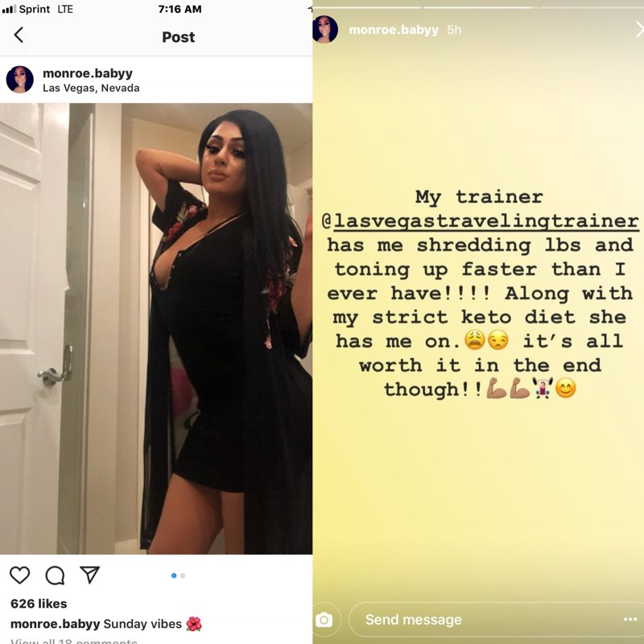Open monroe.babyy post profile picture

click(19, 79)
